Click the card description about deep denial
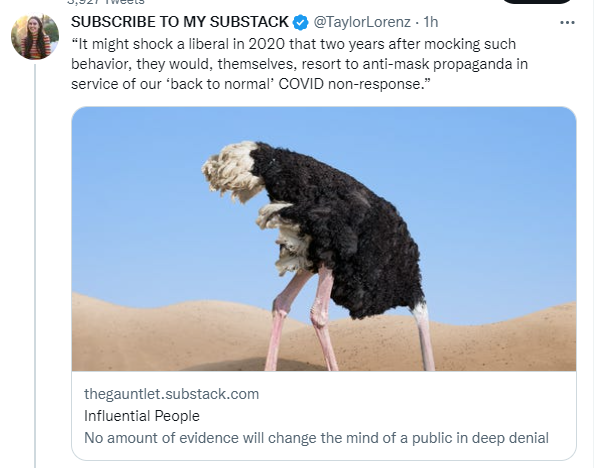Viewport: 610px width, 468px height. (x=316, y=438)
